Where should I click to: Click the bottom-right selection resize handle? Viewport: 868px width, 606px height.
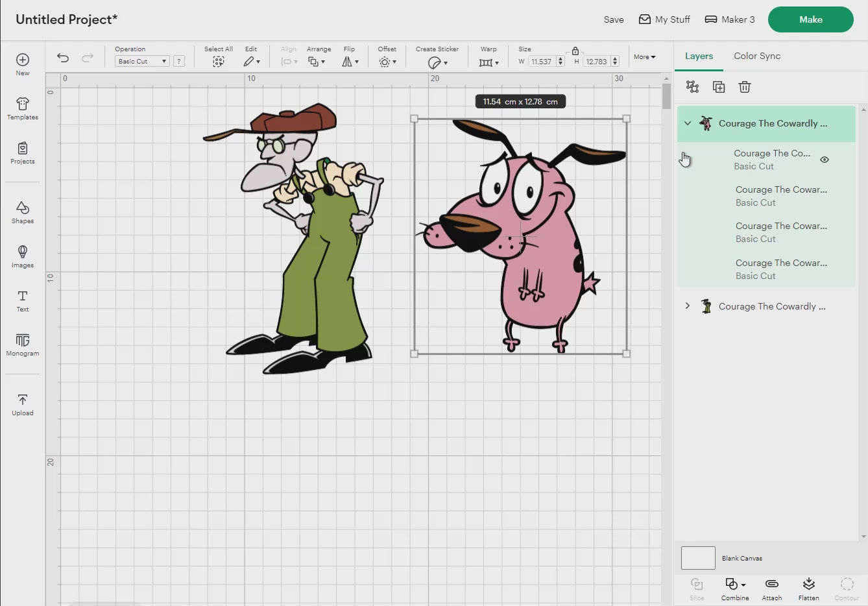click(626, 354)
